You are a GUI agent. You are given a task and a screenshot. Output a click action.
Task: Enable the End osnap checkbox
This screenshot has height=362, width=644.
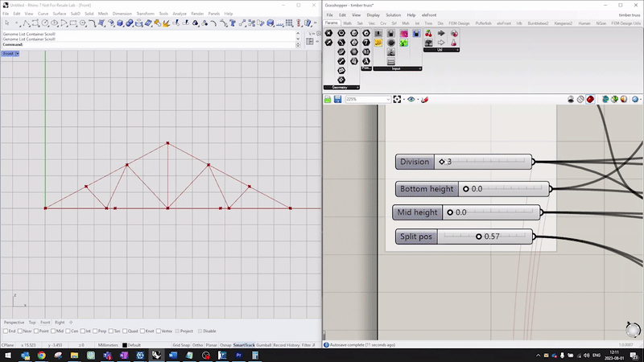pyautogui.click(x=5, y=331)
